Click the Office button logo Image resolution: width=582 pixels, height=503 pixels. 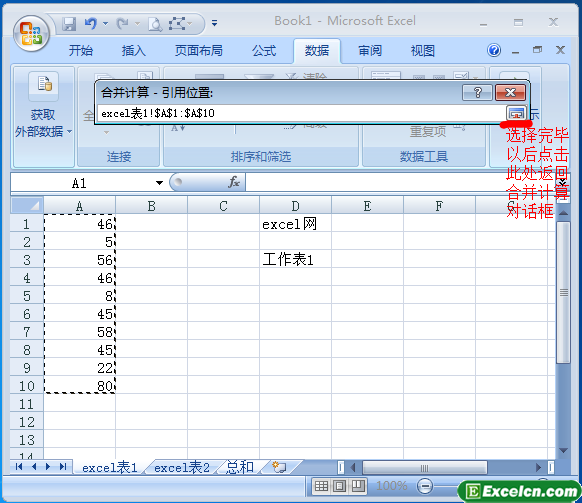(x=31, y=34)
